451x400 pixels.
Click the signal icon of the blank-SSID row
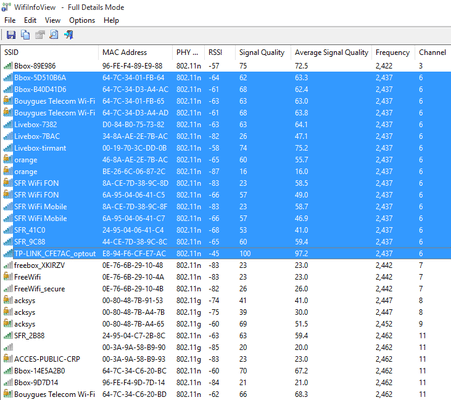click(8, 347)
